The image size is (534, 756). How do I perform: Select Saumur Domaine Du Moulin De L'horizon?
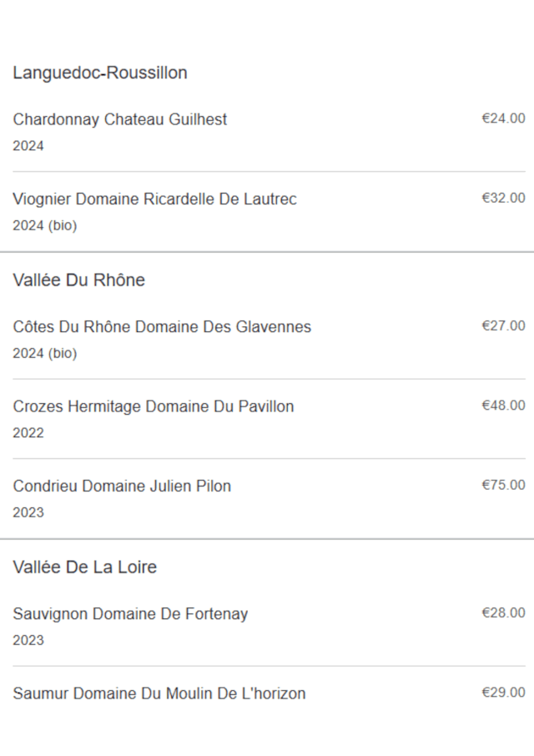pyautogui.click(x=159, y=693)
